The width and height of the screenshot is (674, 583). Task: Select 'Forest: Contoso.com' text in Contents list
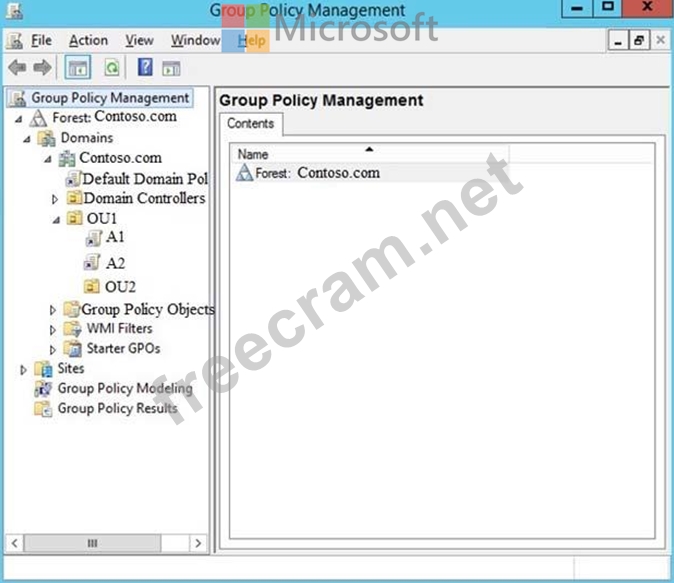[x=318, y=173]
